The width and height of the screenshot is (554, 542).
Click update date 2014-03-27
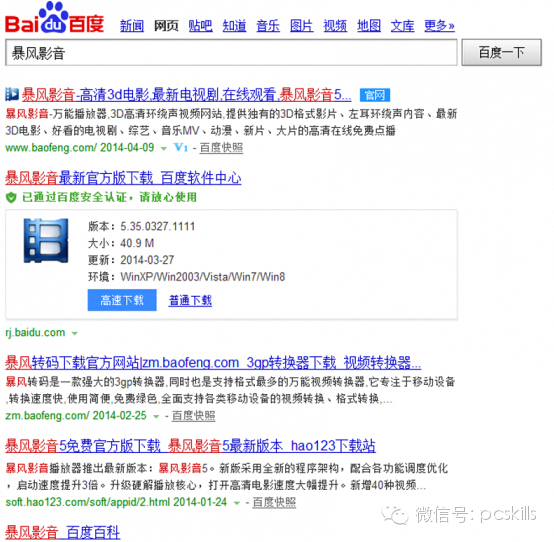[147, 260]
